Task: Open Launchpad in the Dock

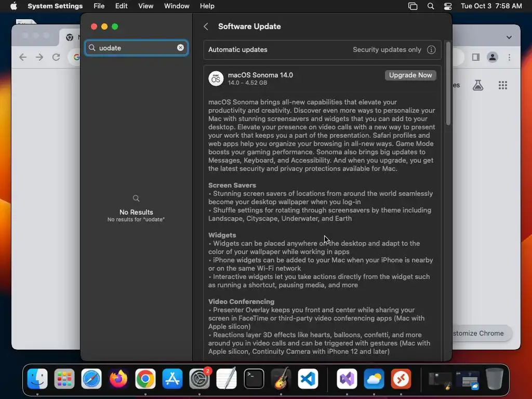Action: pyautogui.click(x=64, y=379)
